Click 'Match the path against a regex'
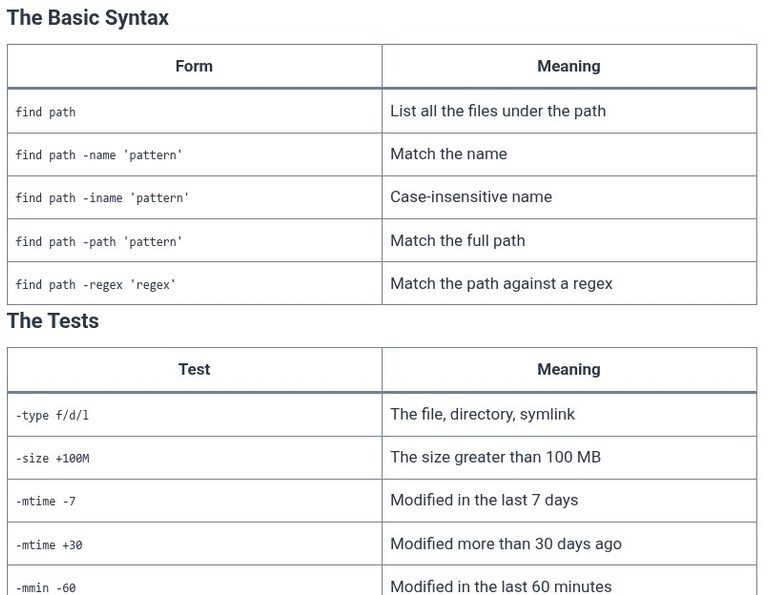Screen dimensions: 768x595 click(x=501, y=284)
